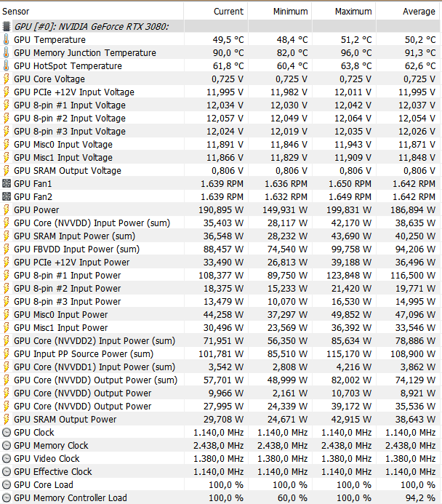The height and width of the screenshot is (504, 442).
Task: Click the 94,2 % average memory controller load
Action: click(420, 498)
